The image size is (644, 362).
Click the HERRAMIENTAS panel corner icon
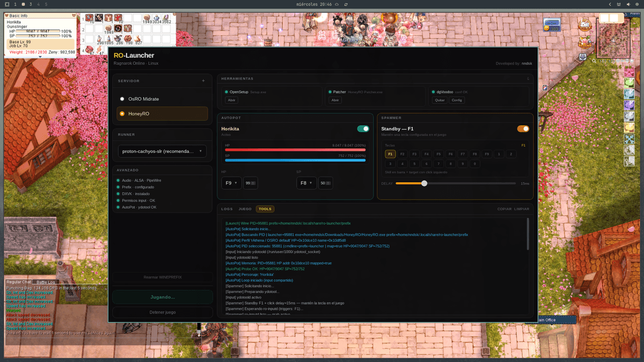pos(528,78)
